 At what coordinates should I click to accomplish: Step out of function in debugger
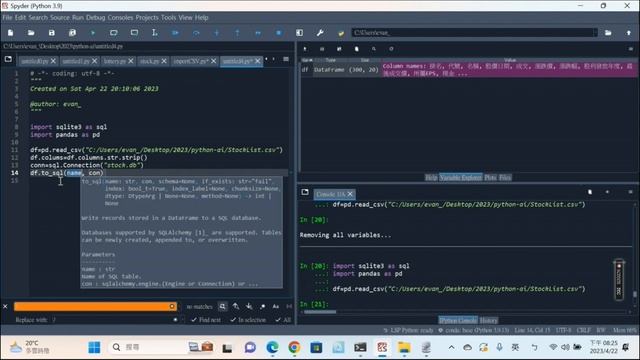coord(237,33)
